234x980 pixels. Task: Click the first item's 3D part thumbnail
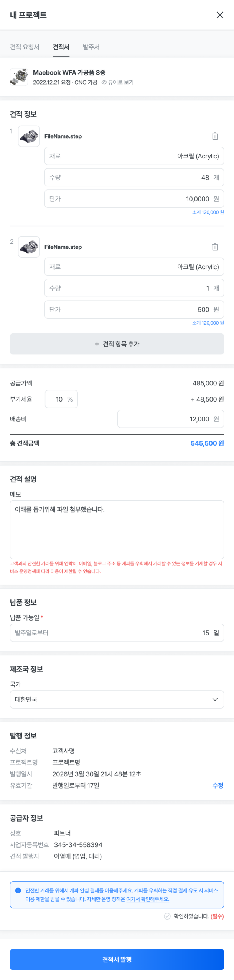click(29, 136)
